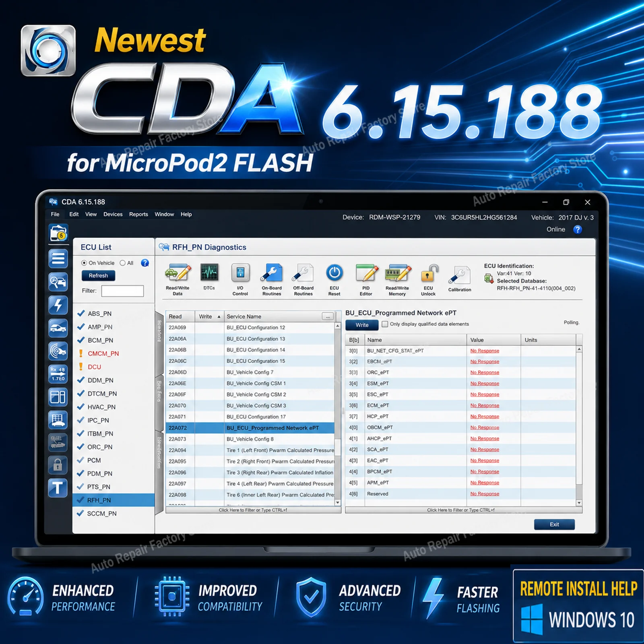Screen dimensions: 644x644
Task: Select ABS_PN in the ECU list
Action: pos(114,314)
